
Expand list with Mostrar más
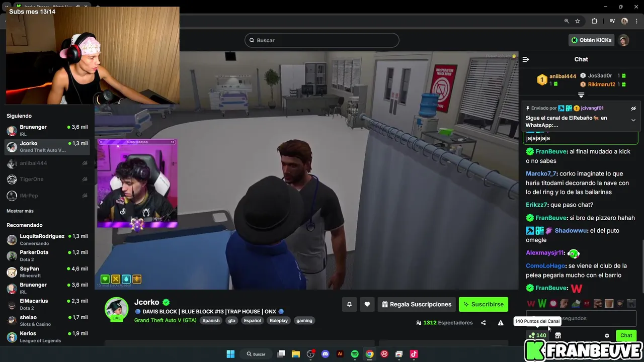(20, 211)
